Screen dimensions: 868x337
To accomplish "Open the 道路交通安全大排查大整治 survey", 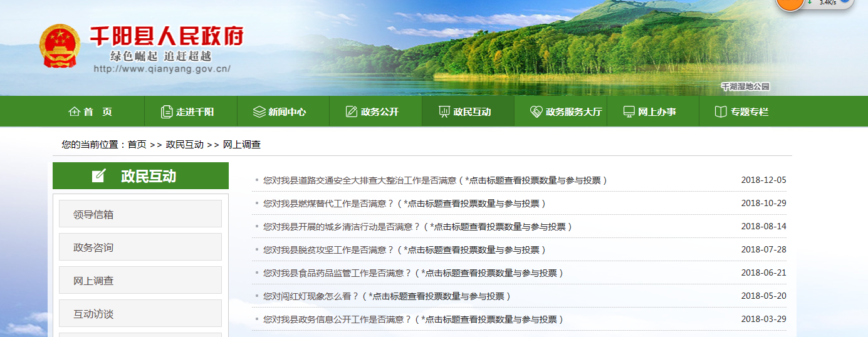I will (436, 180).
